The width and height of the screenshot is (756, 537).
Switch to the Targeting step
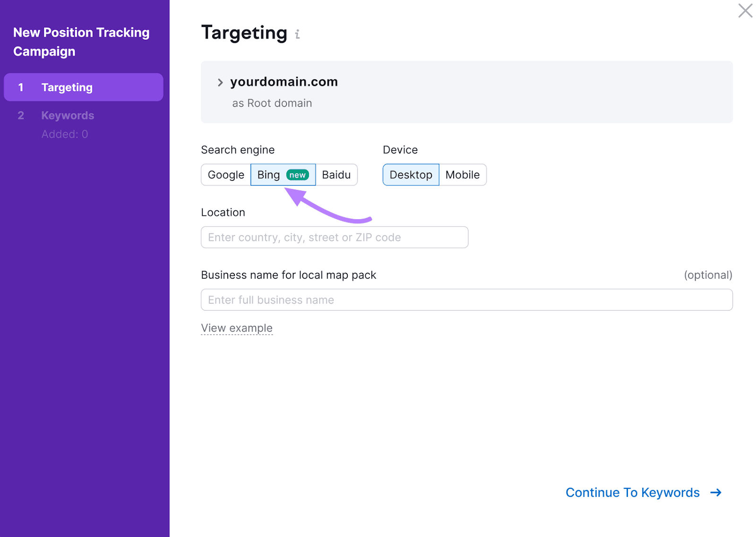click(67, 87)
